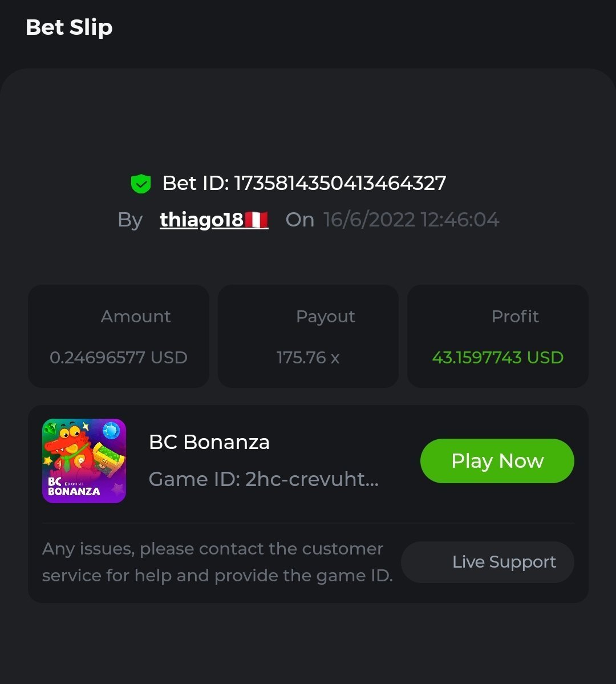Open the thiago18 user profile link
Screen dimensions: 616x684
pos(202,220)
